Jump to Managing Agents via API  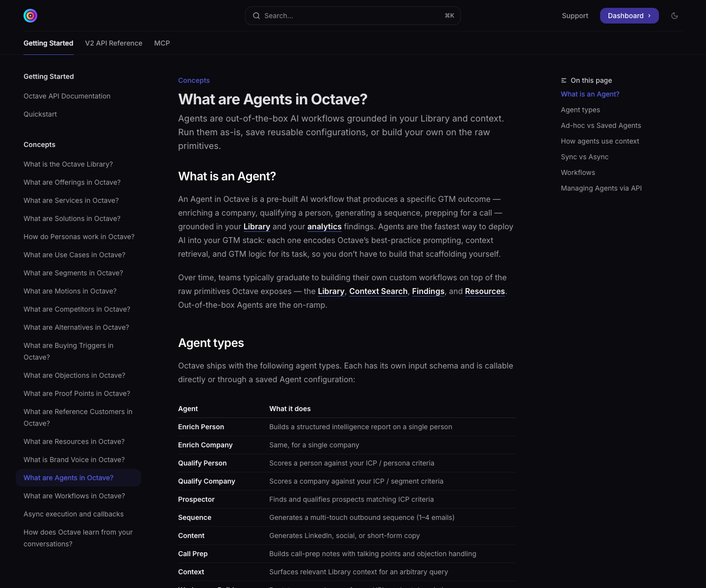tap(602, 188)
